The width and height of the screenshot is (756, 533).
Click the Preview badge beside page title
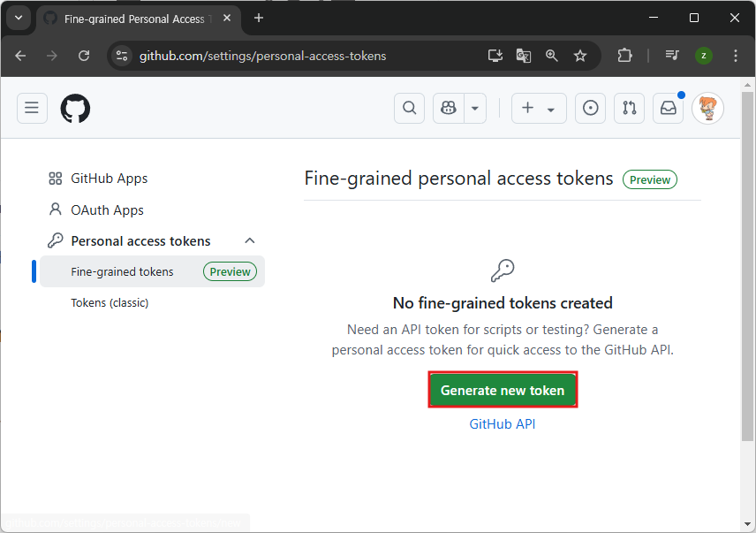point(650,179)
